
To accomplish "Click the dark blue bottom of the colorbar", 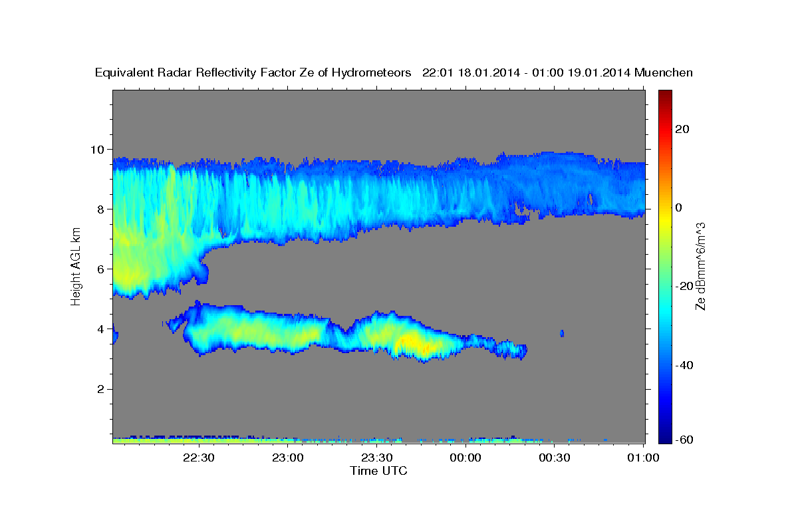I will [x=665, y=438].
